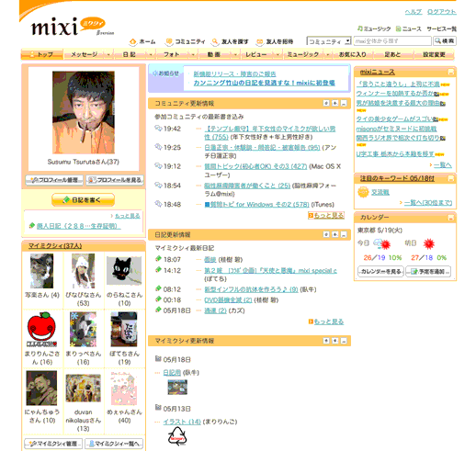476x451 pixels.
Task: Switch to the トップ tab
Action: pyautogui.click(x=42, y=54)
